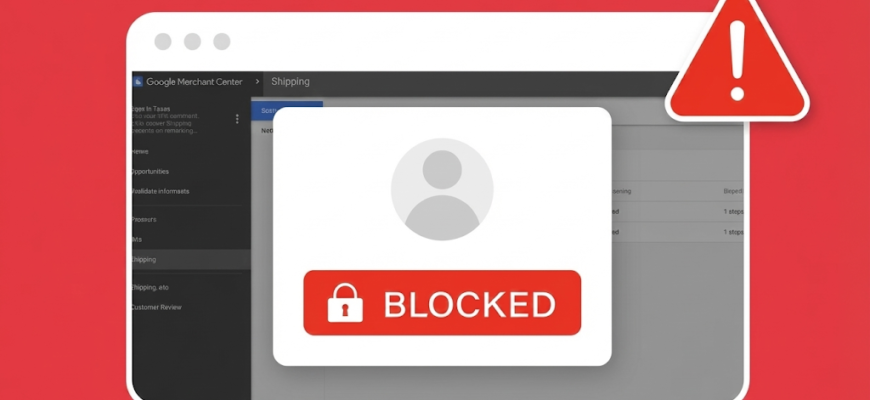Click the red warning triangle icon
870x400 pixels.
[737, 59]
